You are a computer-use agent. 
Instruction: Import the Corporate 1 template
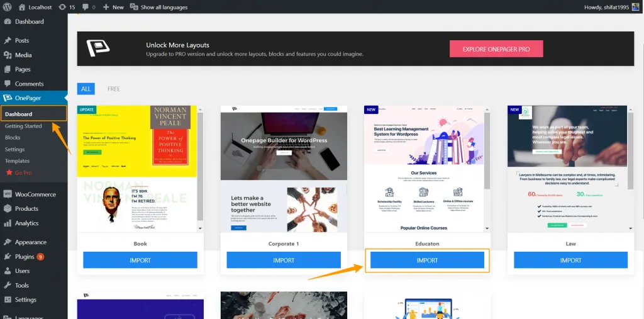click(284, 260)
